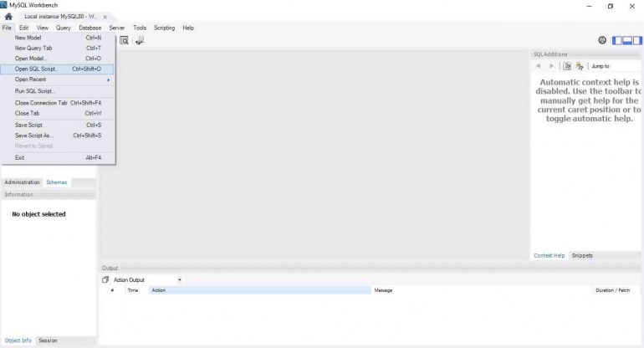Switch to the Administration tab

(x=23, y=182)
